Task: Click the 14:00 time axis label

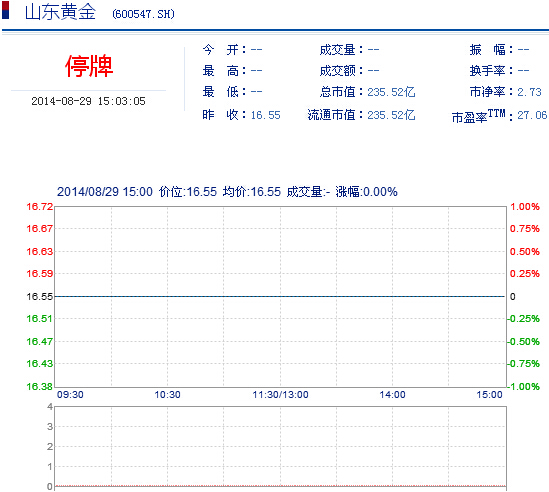Action: 392,395
